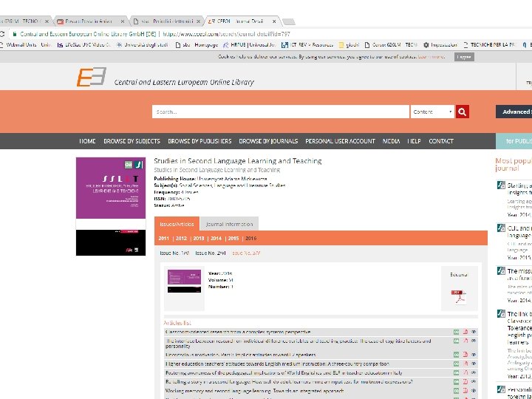The width and height of the screenshot is (532, 399).
Task: Open PDF of 'Re-telling a story' article
Action: click(465, 382)
